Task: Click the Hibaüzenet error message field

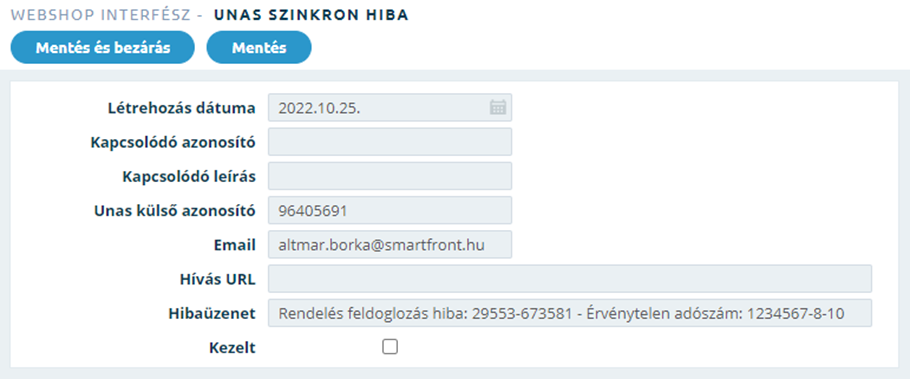Action: (570, 313)
